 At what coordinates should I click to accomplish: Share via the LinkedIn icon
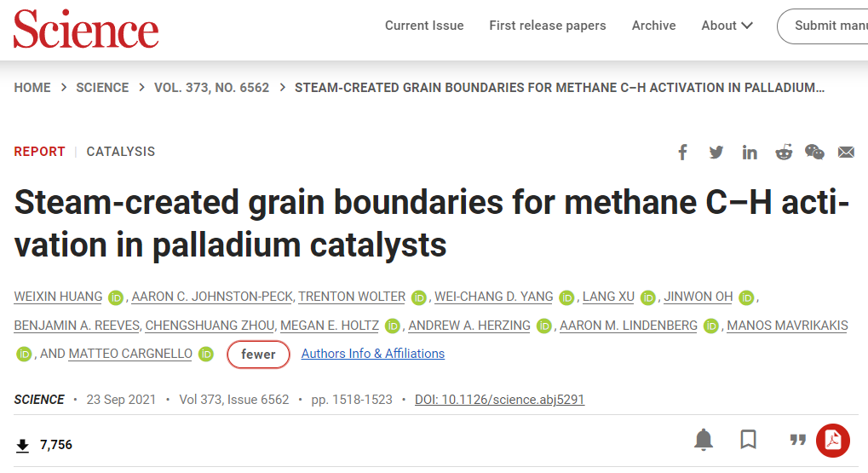click(x=750, y=153)
